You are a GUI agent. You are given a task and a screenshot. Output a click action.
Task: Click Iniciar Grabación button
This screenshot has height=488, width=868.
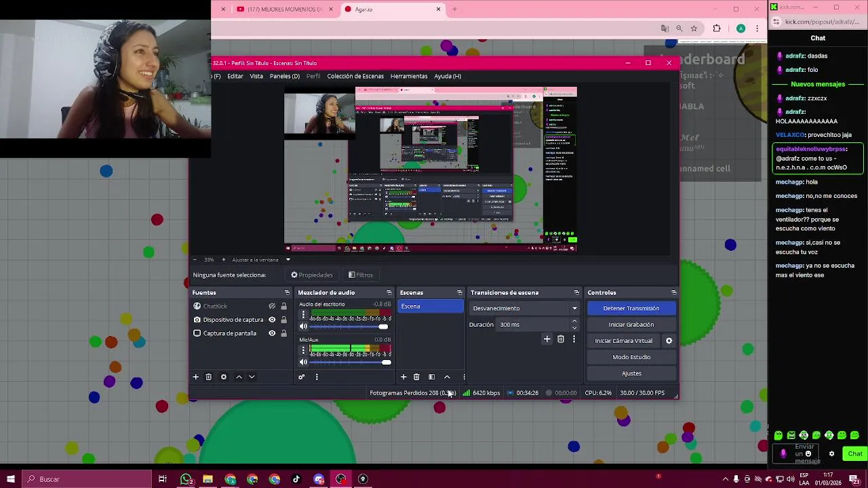(631, 325)
